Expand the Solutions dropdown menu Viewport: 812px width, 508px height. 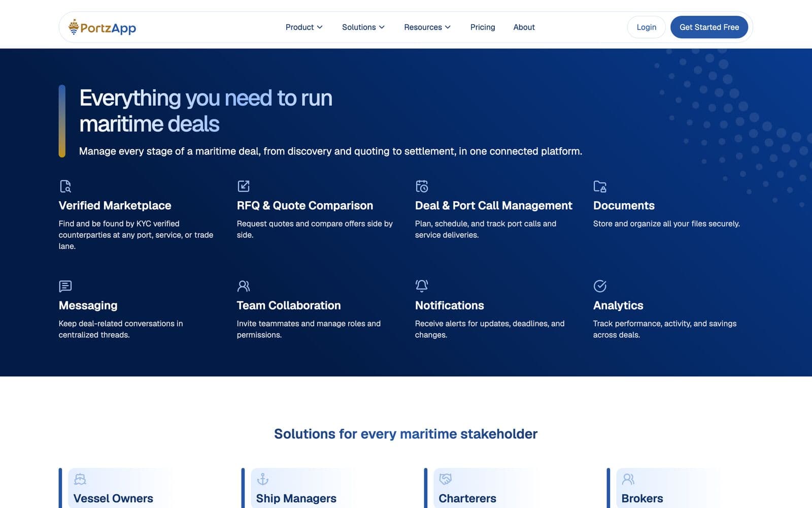tap(363, 27)
